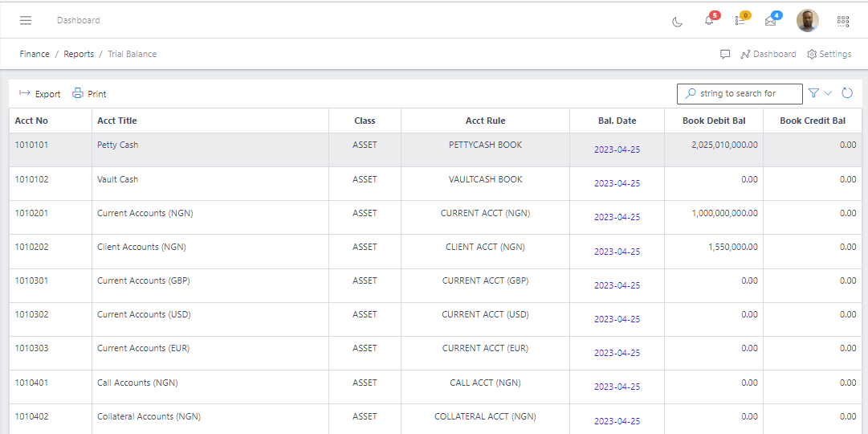Open the hamburger navigation menu

[x=26, y=21]
